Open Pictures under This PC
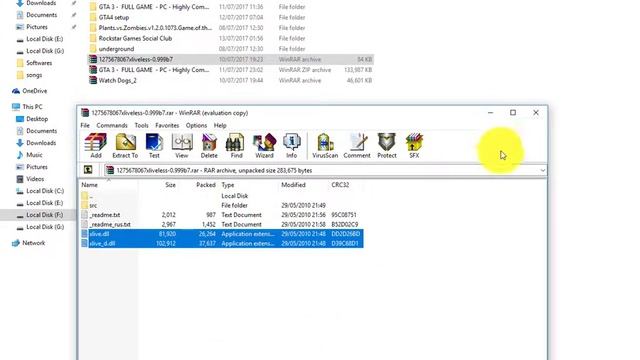The image size is (640, 360). tap(37, 167)
